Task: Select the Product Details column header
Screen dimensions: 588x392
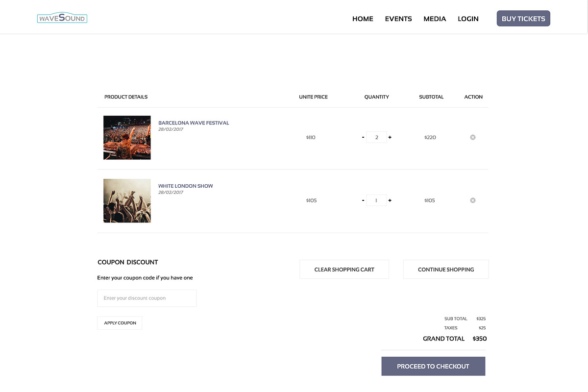Action: click(x=126, y=97)
